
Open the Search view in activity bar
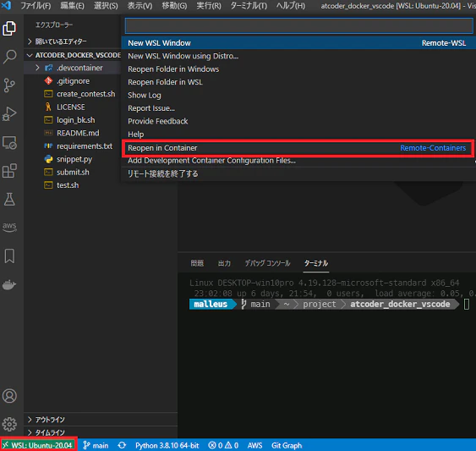[9, 56]
